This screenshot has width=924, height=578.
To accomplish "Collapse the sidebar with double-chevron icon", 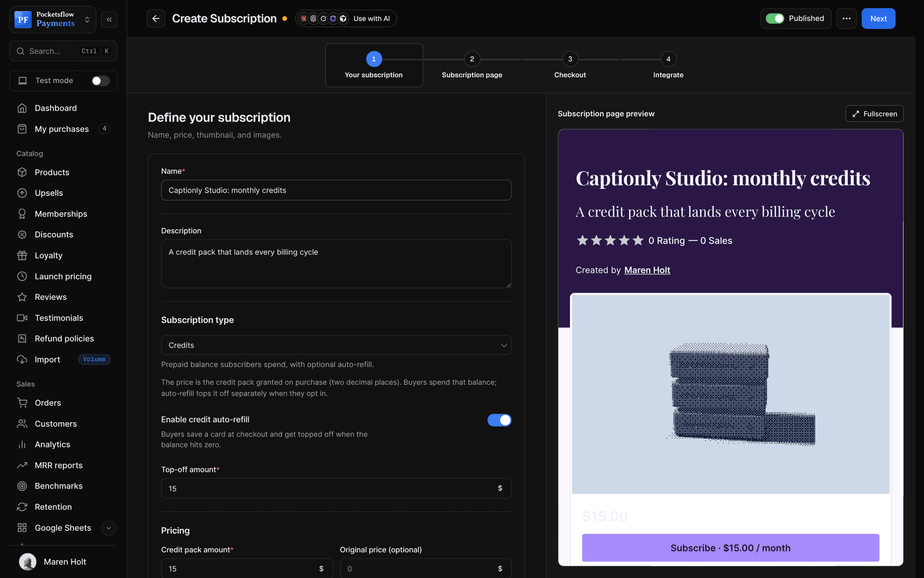I will 109,19.
